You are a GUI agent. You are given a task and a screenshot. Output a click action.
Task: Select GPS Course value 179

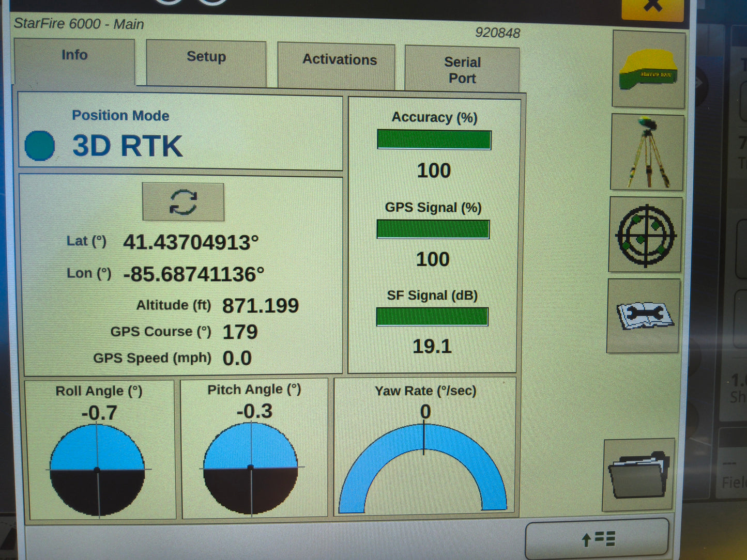point(240,332)
